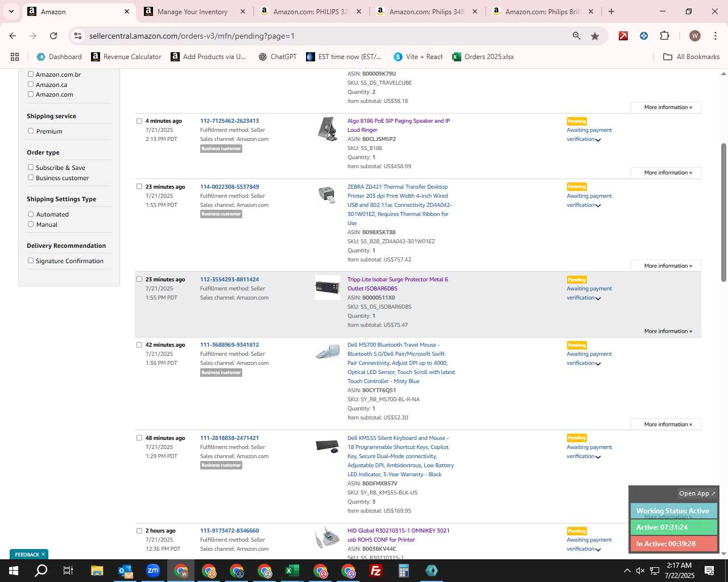Image resolution: width=728 pixels, height=582 pixels.
Task: Tick the Amazon.com marketplace checkbox
Action: point(31,94)
